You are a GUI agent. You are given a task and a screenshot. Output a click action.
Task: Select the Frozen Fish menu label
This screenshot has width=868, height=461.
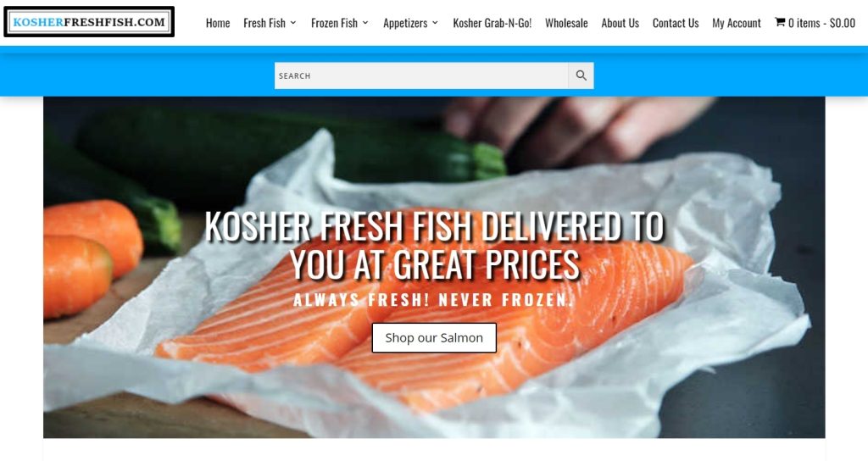tap(334, 23)
